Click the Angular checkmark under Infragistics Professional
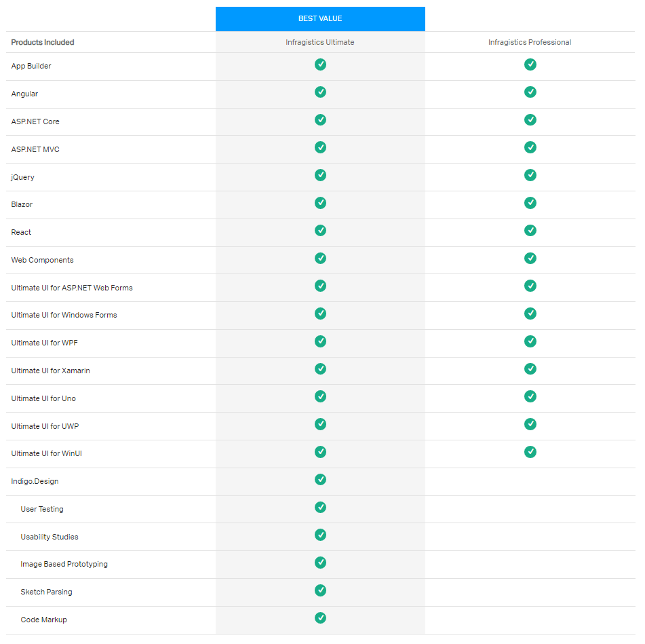 530,92
